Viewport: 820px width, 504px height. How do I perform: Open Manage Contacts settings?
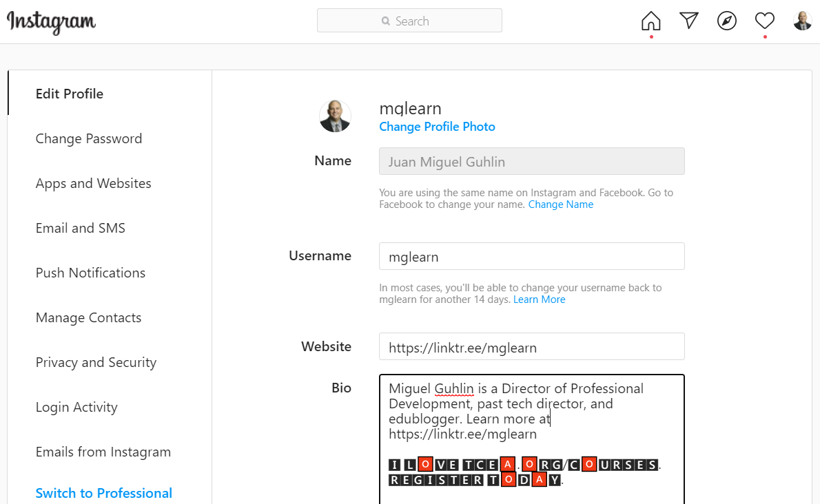(88, 317)
